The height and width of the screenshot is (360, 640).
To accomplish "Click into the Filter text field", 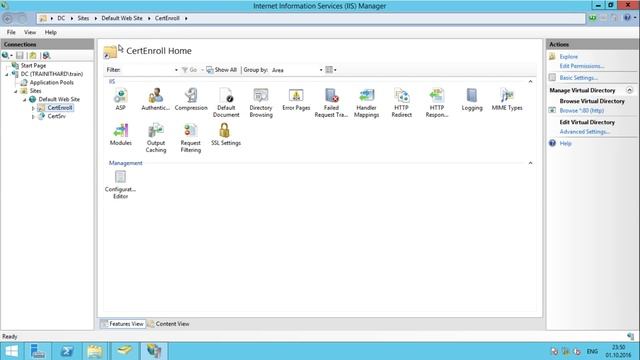I will point(147,70).
